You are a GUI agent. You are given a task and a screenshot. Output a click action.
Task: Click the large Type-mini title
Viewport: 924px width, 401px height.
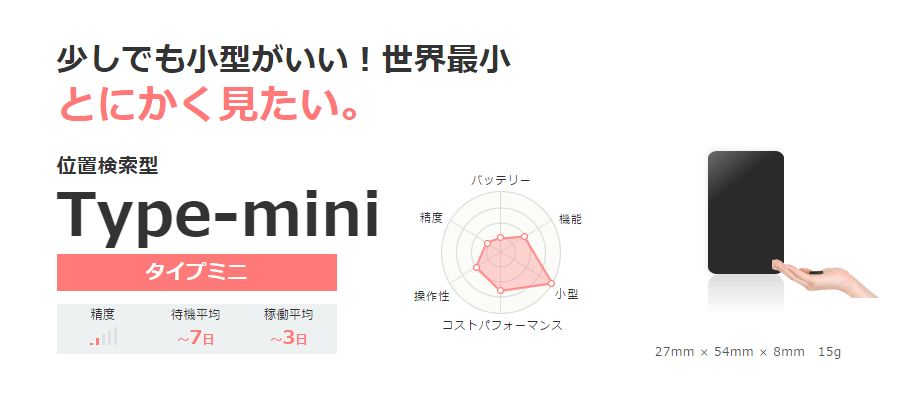pyautogui.click(x=217, y=217)
